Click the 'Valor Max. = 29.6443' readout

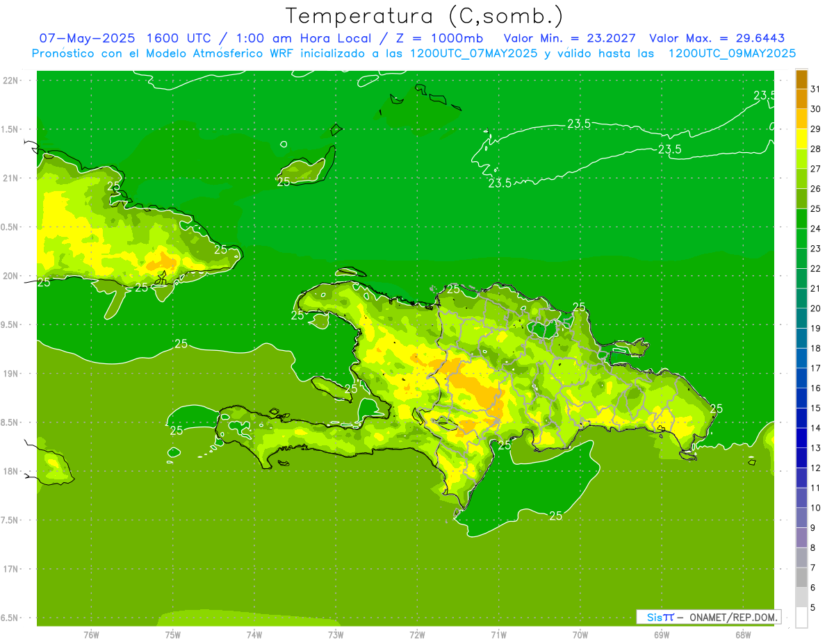(717, 38)
